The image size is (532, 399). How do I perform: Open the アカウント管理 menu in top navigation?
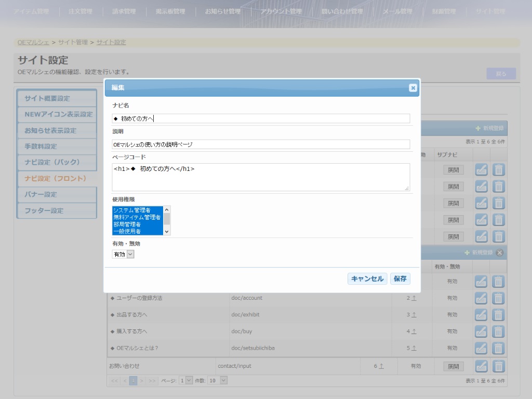[x=281, y=11]
